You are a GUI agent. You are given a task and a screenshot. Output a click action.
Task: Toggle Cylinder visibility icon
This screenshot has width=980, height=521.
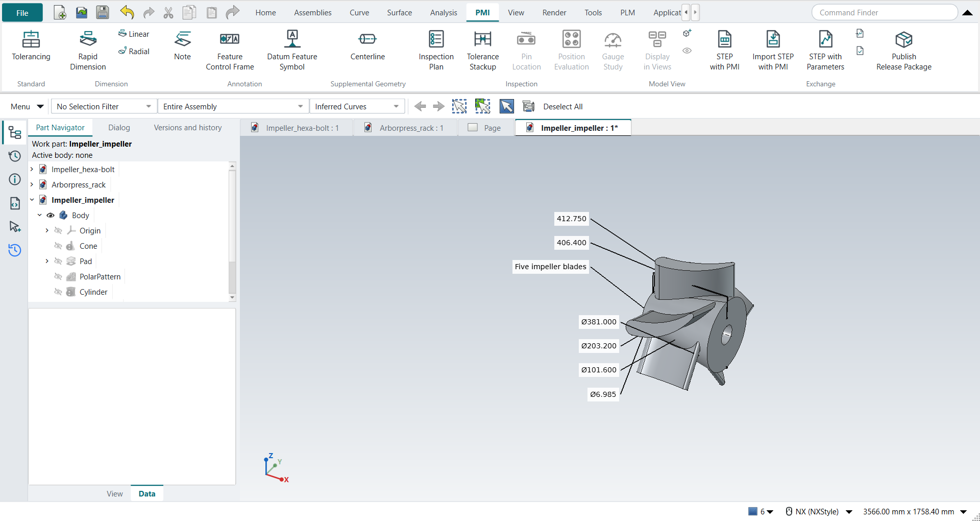point(58,292)
